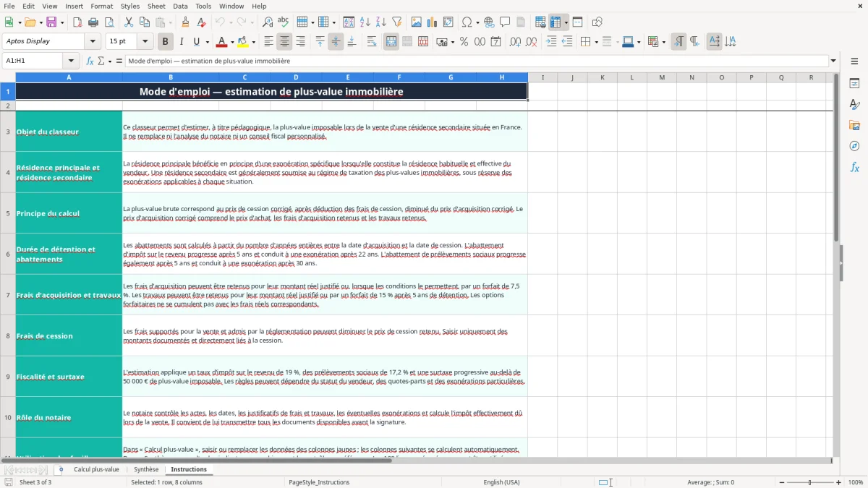
Task: Expand background color dropdown arrow
Action: tap(255, 42)
